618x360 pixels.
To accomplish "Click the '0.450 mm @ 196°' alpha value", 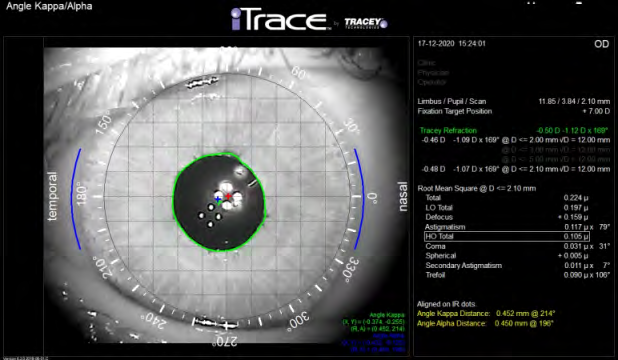I will click(524, 323).
